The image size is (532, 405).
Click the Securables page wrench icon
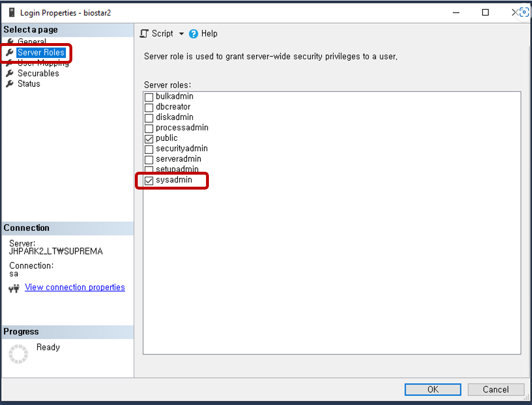pos(10,74)
